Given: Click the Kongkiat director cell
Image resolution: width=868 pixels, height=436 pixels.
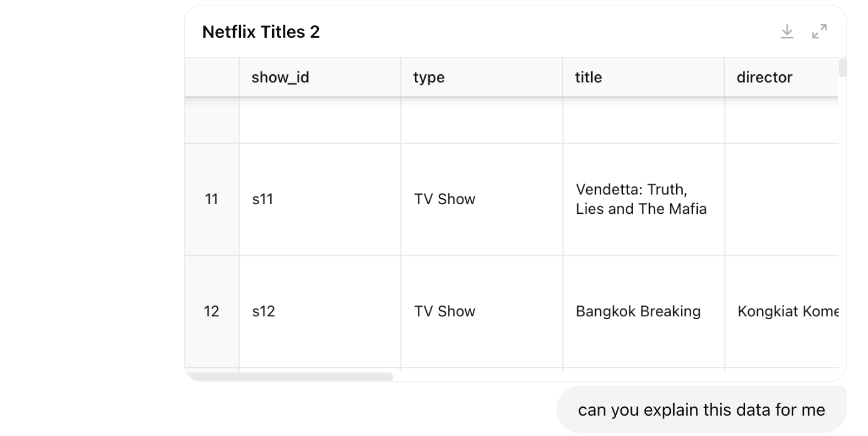Looking at the screenshot, I should click(786, 311).
